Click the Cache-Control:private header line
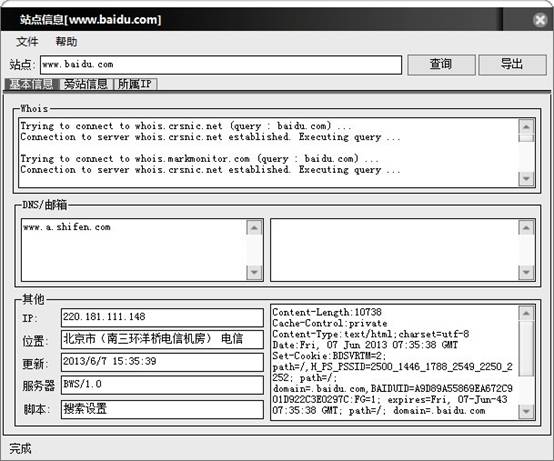 (x=330, y=323)
